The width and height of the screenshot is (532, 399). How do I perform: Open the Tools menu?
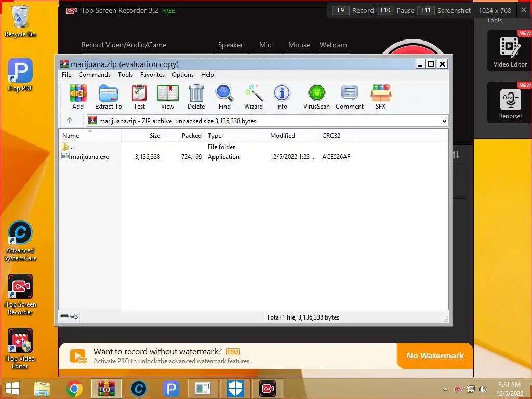pos(126,75)
